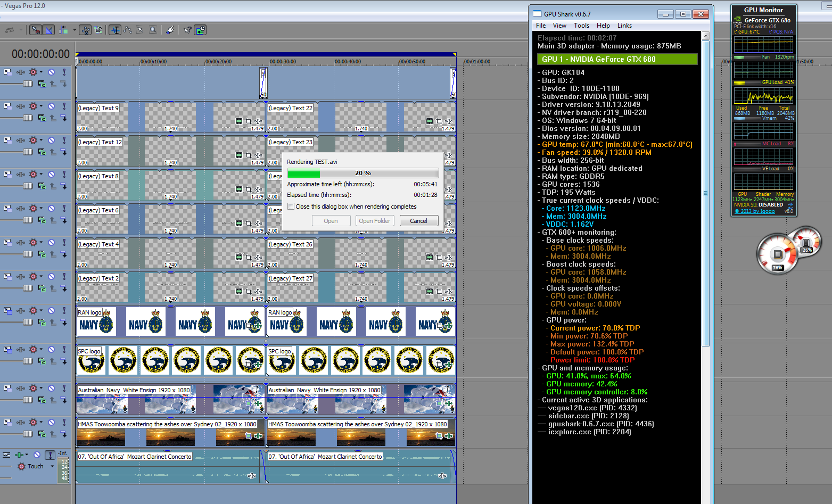Expand automation settings dropdown on Text 12 track
Image resolution: width=832 pixels, height=504 pixels.
(x=42, y=140)
